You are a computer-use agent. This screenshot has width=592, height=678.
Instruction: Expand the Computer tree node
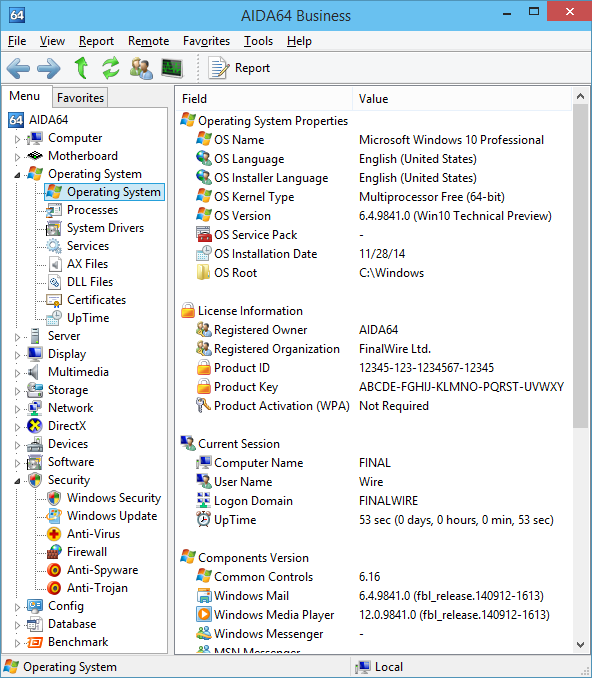pyautogui.click(x=17, y=139)
